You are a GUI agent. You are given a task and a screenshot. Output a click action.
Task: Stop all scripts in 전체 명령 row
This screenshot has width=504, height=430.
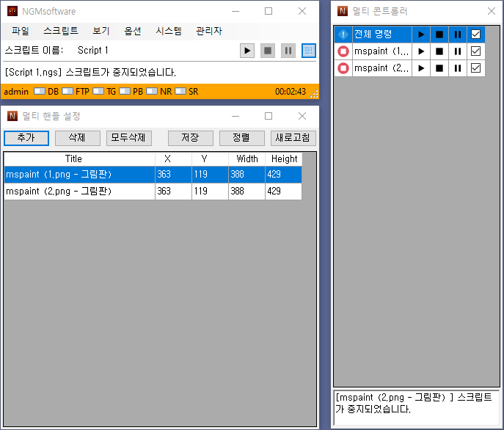[x=439, y=34]
